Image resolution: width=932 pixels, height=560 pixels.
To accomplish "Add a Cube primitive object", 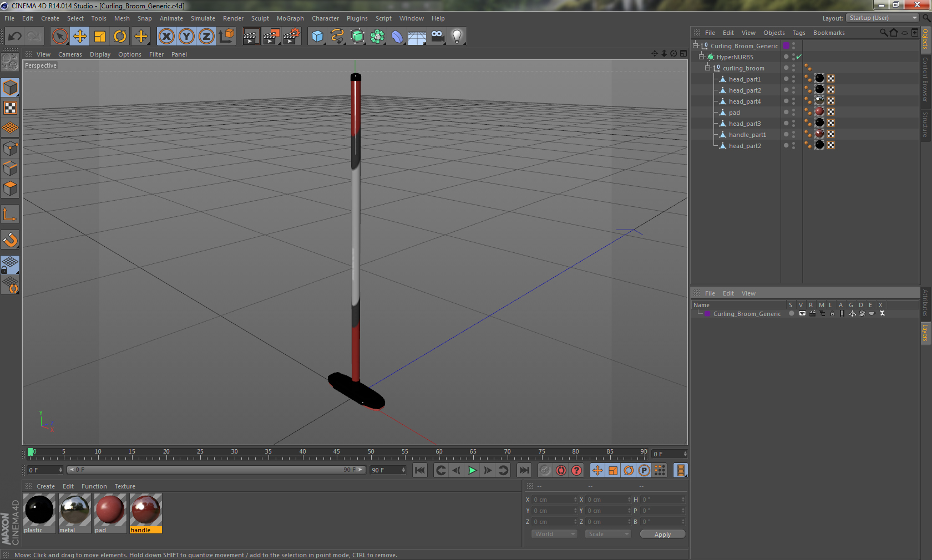I will (x=317, y=37).
